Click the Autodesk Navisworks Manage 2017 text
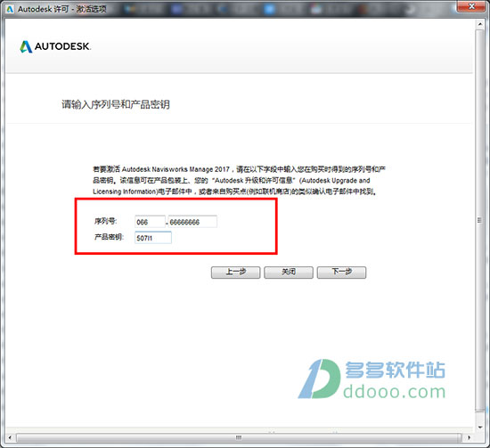 click(x=176, y=169)
